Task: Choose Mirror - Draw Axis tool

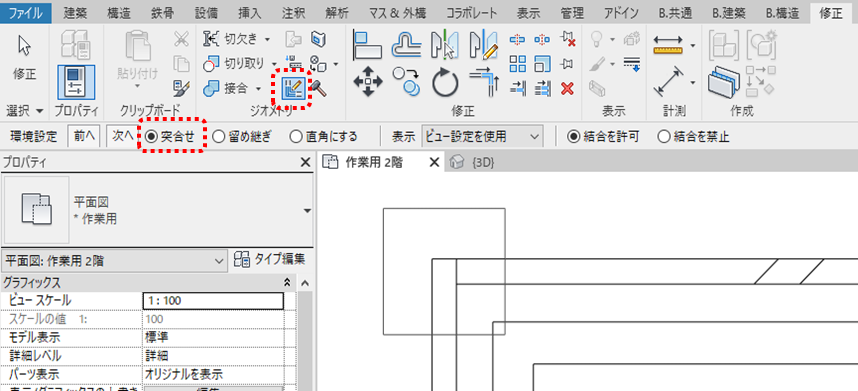Action: pyautogui.click(x=484, y=44)
